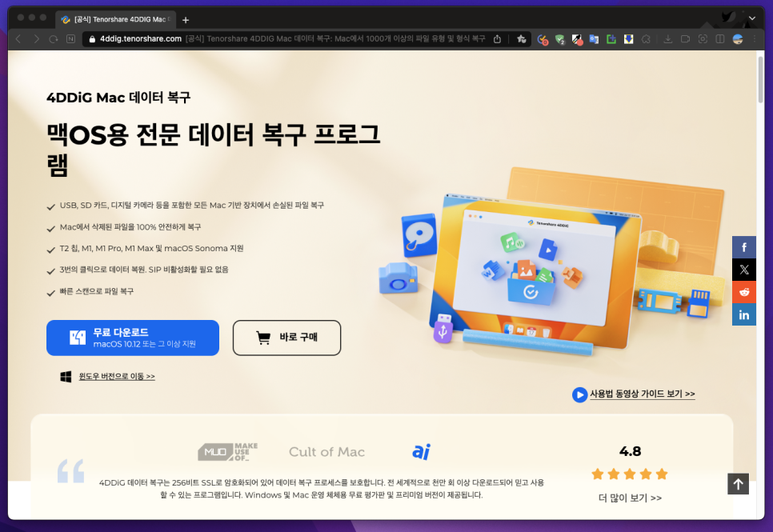This screenshot has width=773, height=532.
Task: Open the color picker eyedropper extension
Action: pyautogui.click(x=577, y=39)
